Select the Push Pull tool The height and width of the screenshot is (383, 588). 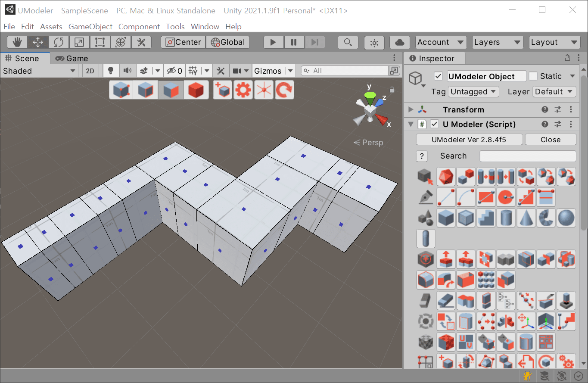tap(446, 259)
